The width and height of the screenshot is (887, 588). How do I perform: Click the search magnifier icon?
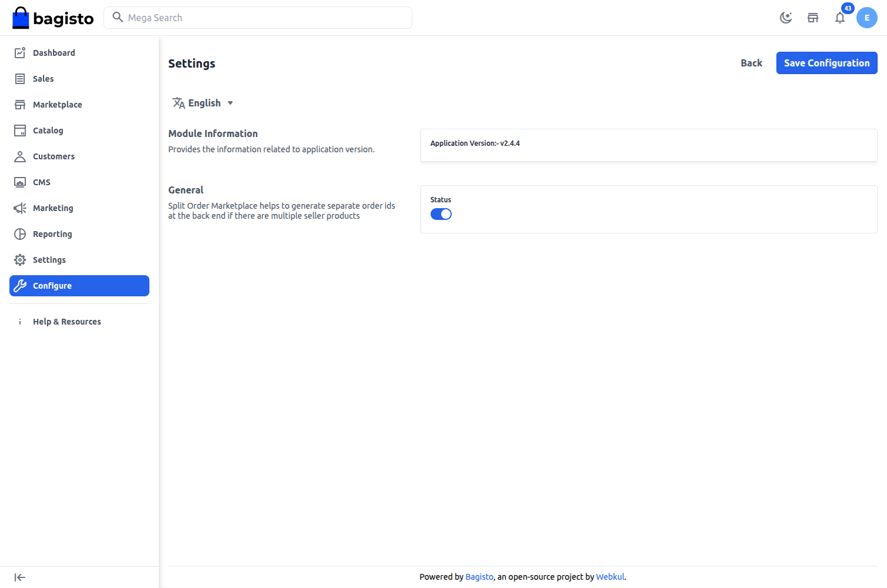(118, 18)
